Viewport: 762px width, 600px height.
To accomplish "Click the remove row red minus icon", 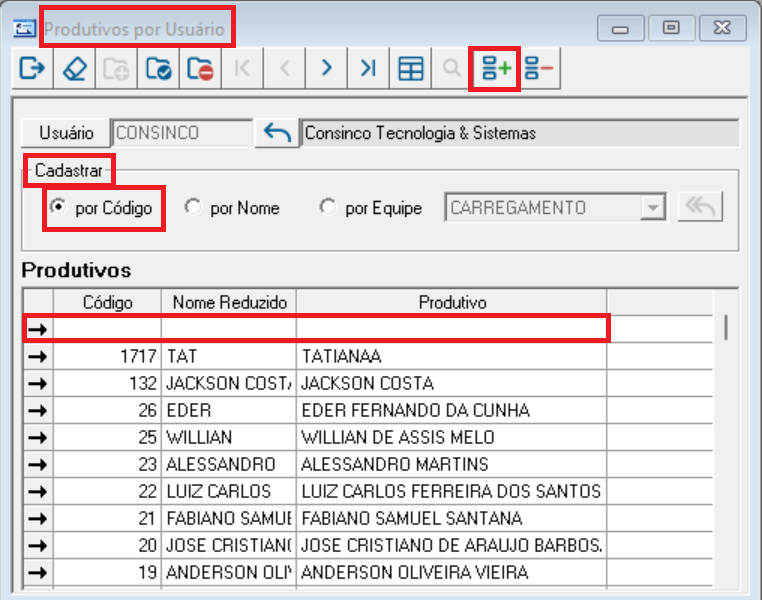I will point(539,68).
